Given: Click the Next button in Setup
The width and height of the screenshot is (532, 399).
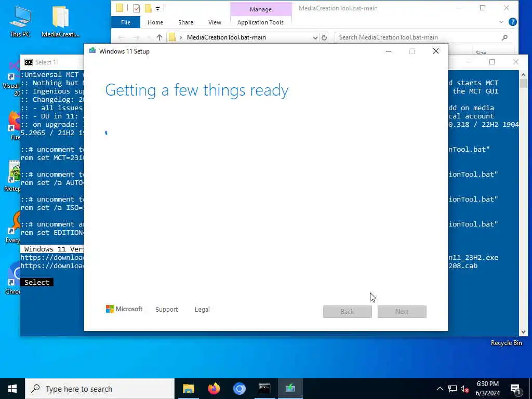Looking at the screenshot, I should tap(402, 312).
